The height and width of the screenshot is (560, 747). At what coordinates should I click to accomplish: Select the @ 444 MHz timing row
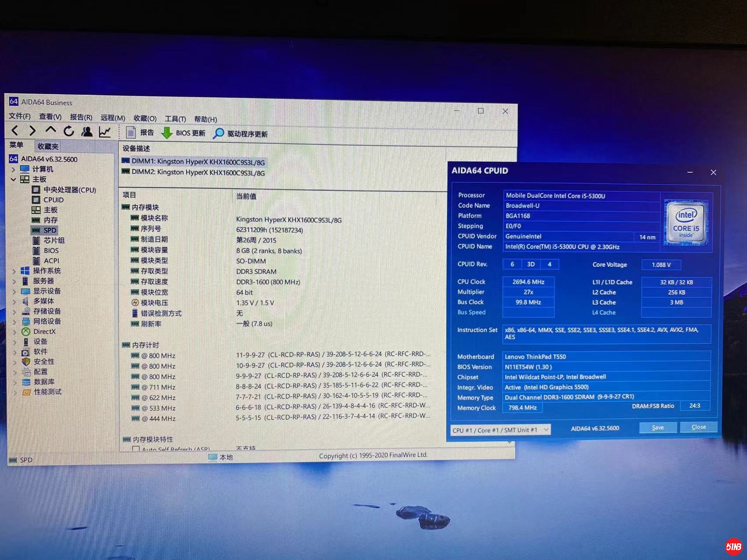(281, 418)
